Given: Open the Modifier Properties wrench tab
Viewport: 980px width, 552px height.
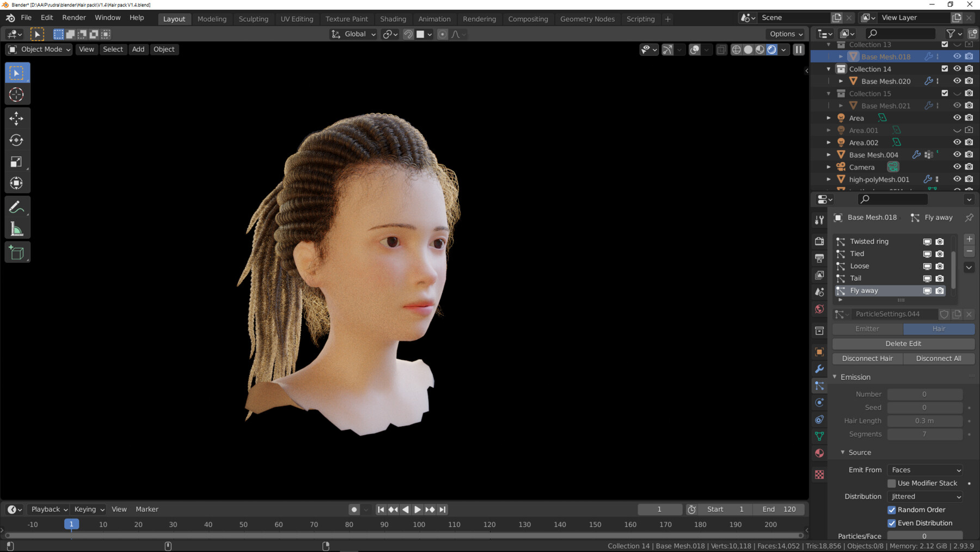Looking at the screenshot, I should coord(819,369).
